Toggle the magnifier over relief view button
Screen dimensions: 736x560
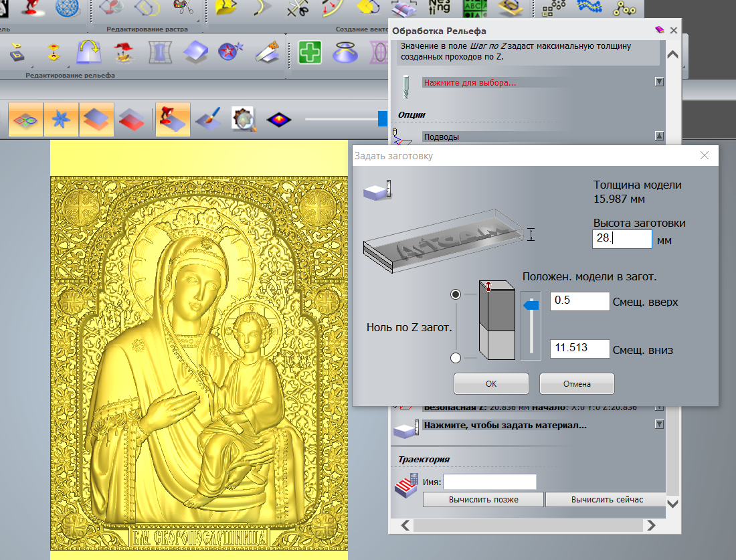[244, 119]
